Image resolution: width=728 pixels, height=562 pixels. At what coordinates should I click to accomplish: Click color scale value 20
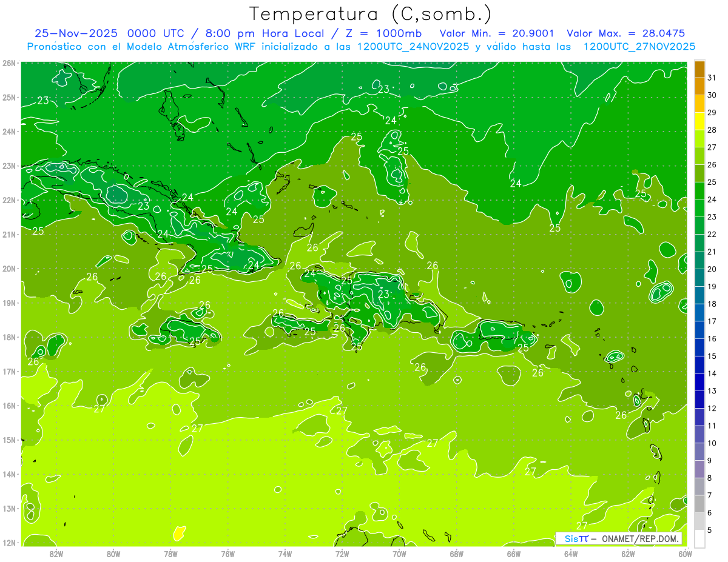coord(712,269)
